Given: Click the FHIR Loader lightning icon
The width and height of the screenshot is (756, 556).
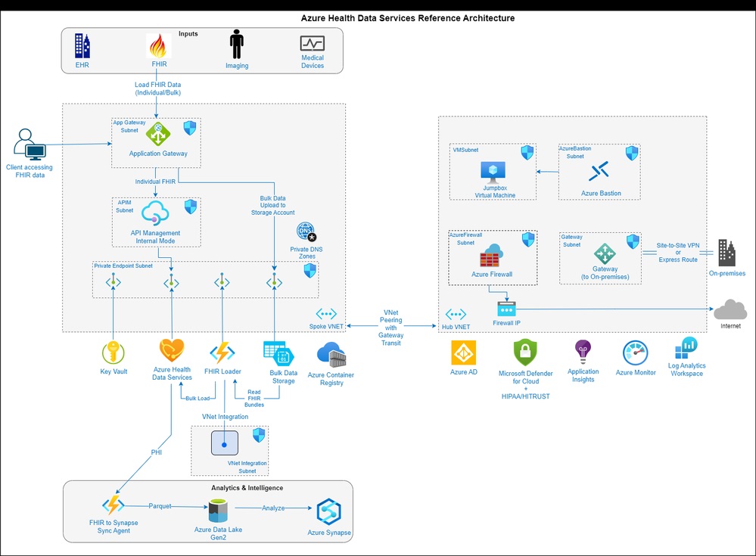Looking at the screenshot, I should (222, 353).
